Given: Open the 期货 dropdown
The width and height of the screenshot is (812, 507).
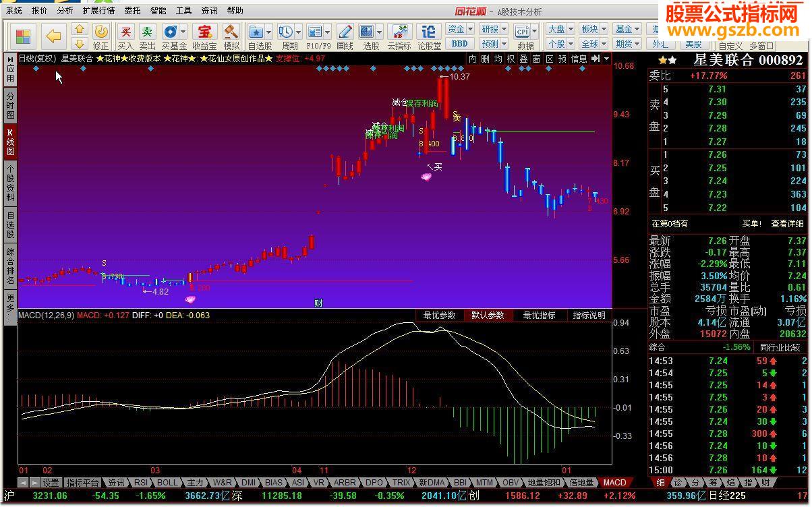Looking at the screenshot, I should [627, 44].
